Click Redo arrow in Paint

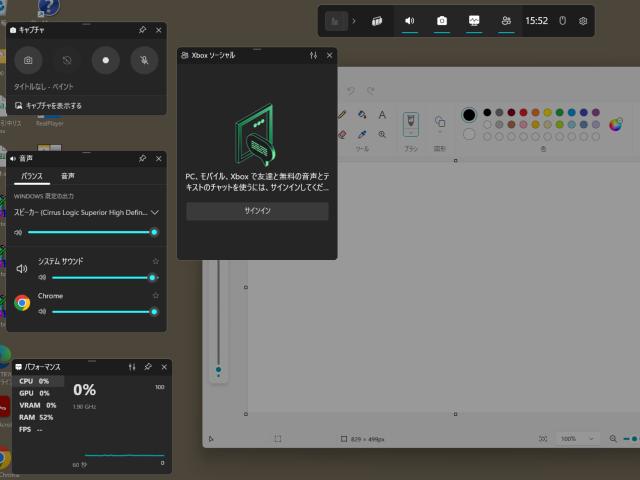pyautogui.click(x=370, y=90)
